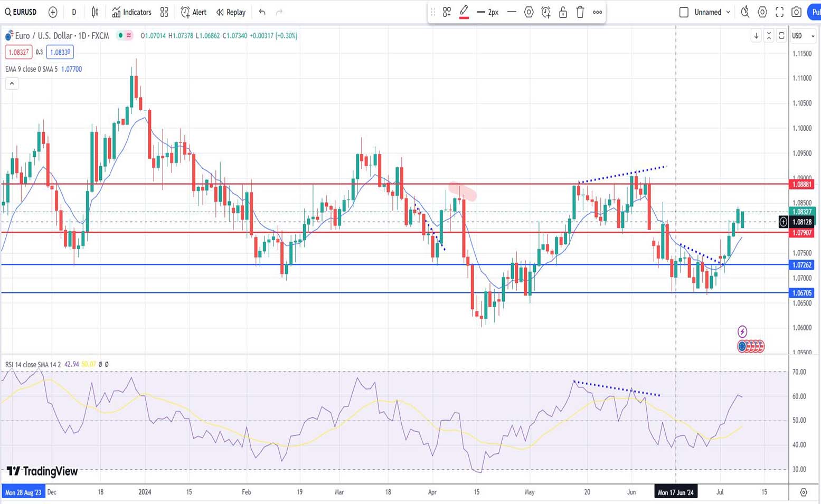Viewport: 821px width, 504px height.
Task: Toggle the lock on the selected drawing
Action: coord(563,12)
